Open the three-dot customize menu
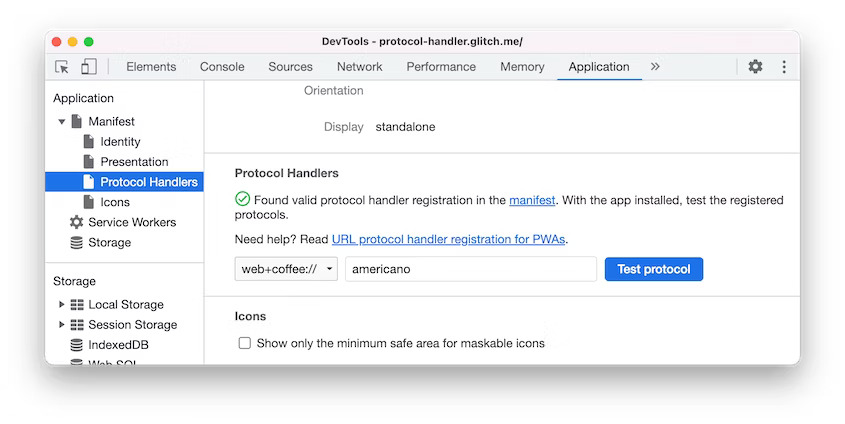This screenshot has height=424, width=845. tap(784, 66)
